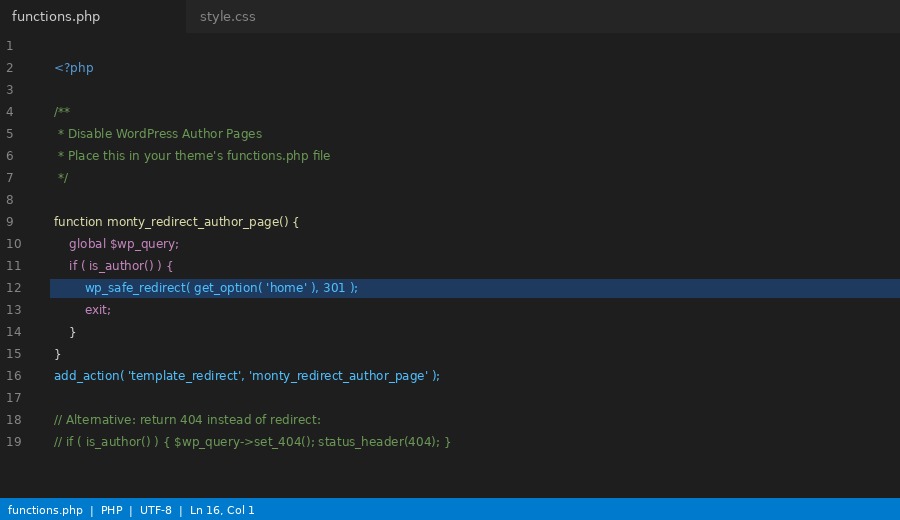Viewport: 900px width, 520px height.
Task: Click Ln 16, Col 1 position indicator
Action: click(222, 510)
